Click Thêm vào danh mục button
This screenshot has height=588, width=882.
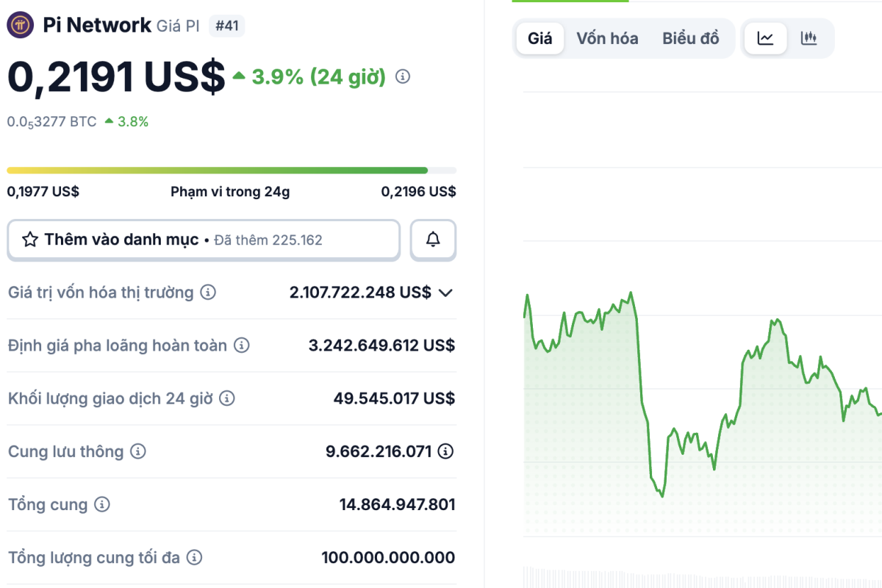(x=203, y=240)
